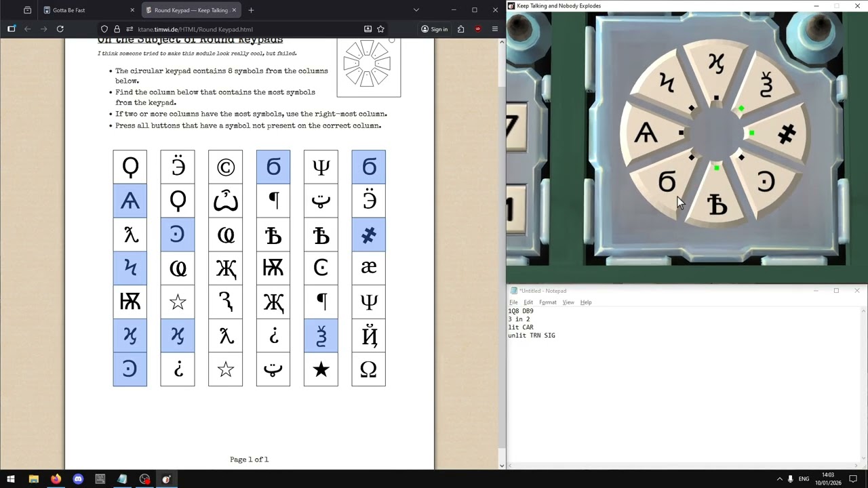Reload the Round Keypad page
The width and height of the screenshot is (868, 488).
60,29
